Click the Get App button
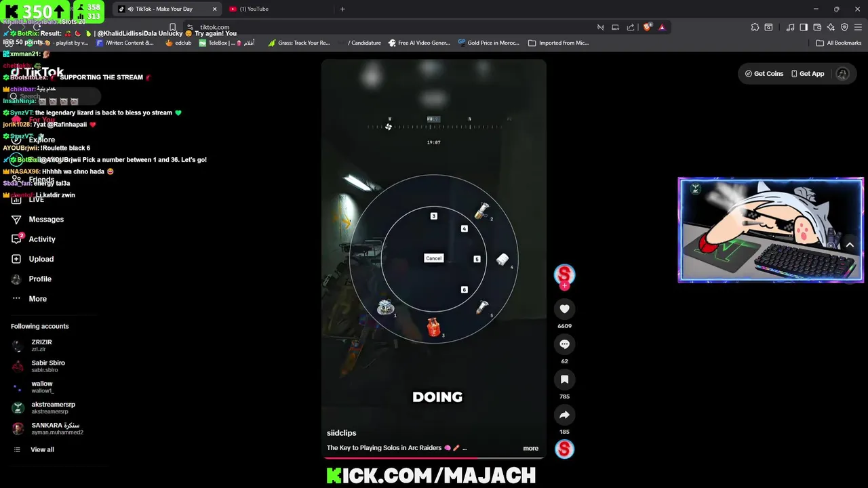Viewport: 868px width, 488px height. [x=807, y=74]
